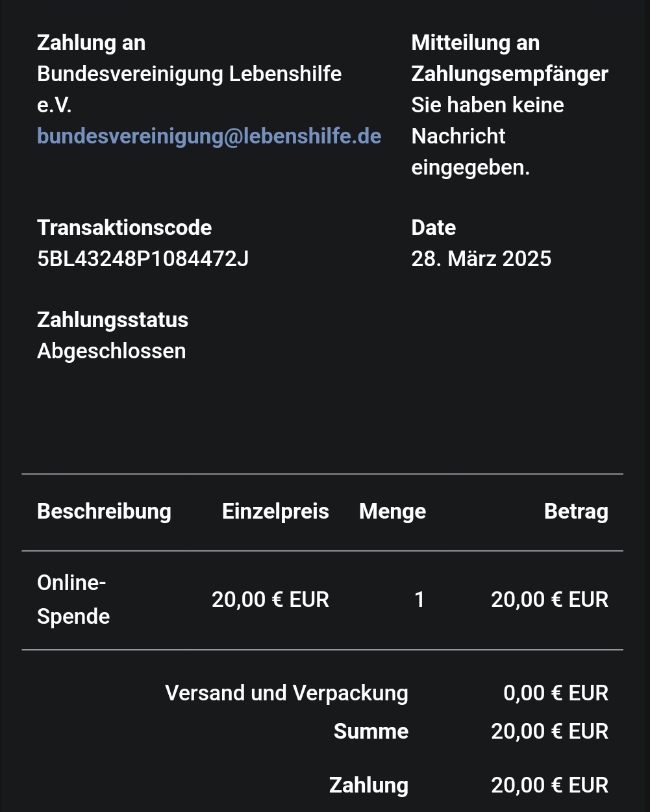Click the Summe amount 20,00 € EUR
Viewport: 650px width, 812px height.
[x=549, y=732]
